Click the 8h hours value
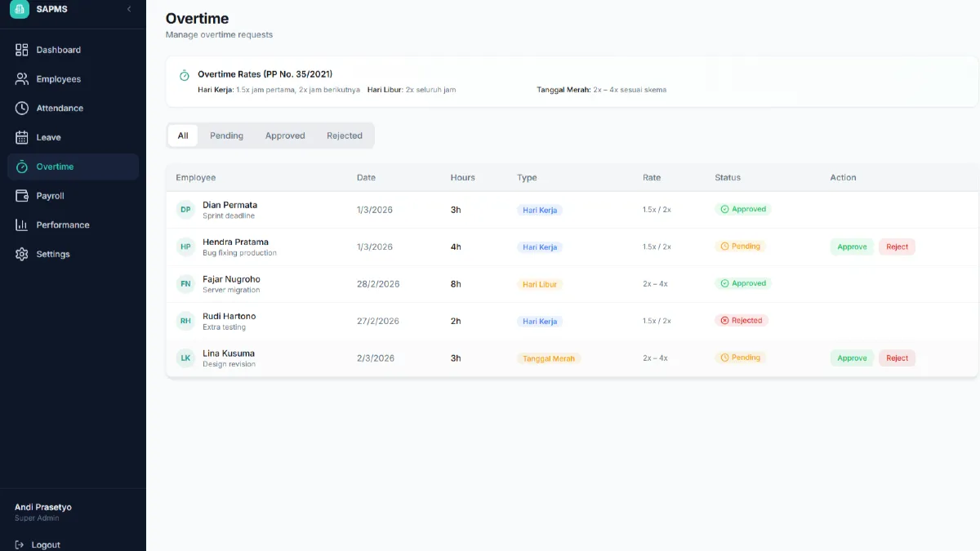Image resolution: width=980 pixels, height=551 pixels. coord(456,284)
